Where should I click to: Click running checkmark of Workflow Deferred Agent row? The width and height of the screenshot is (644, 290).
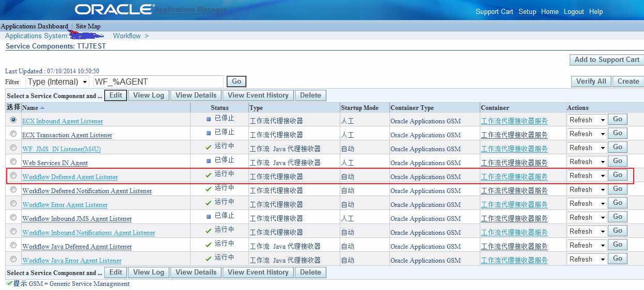(209, 174)
